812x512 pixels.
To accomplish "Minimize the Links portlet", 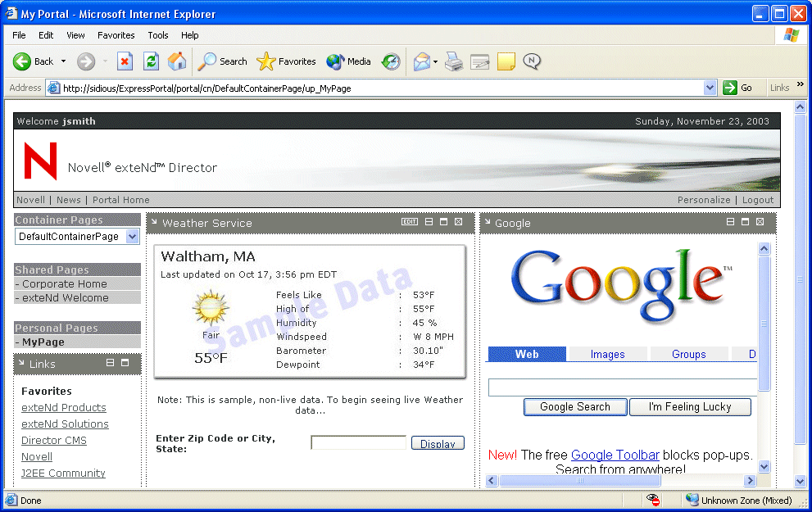I will (x=111, y=363).
